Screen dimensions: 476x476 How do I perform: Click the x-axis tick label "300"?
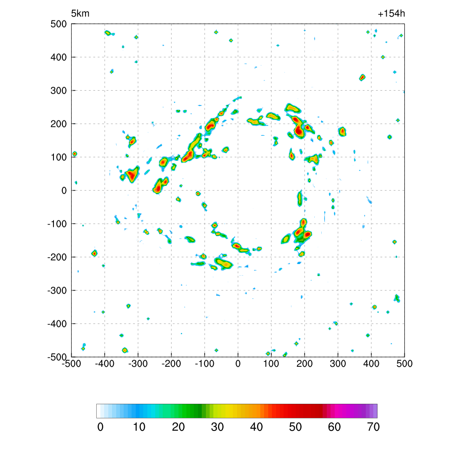point(338,364)
